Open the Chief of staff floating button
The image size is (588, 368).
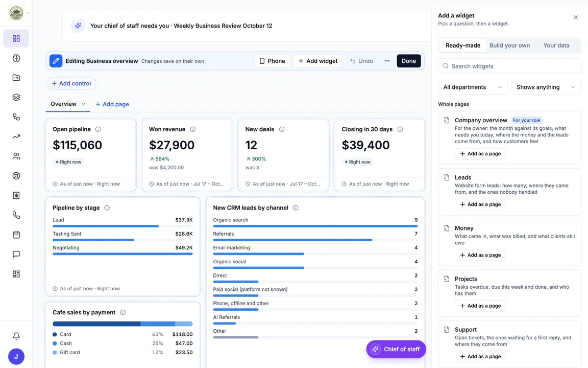(396, 349)
